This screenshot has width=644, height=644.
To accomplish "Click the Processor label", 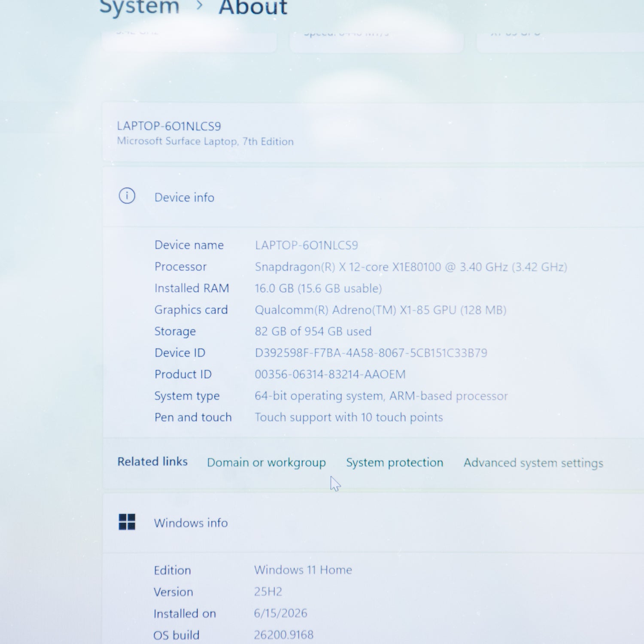I will point(180,267).
